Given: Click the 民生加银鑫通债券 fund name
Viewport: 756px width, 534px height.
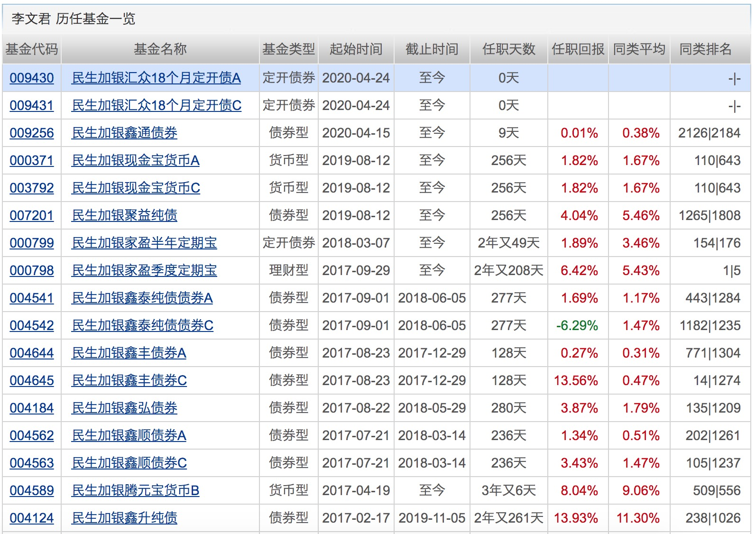Looking at the screenshot, I should (x=125, y=133).
